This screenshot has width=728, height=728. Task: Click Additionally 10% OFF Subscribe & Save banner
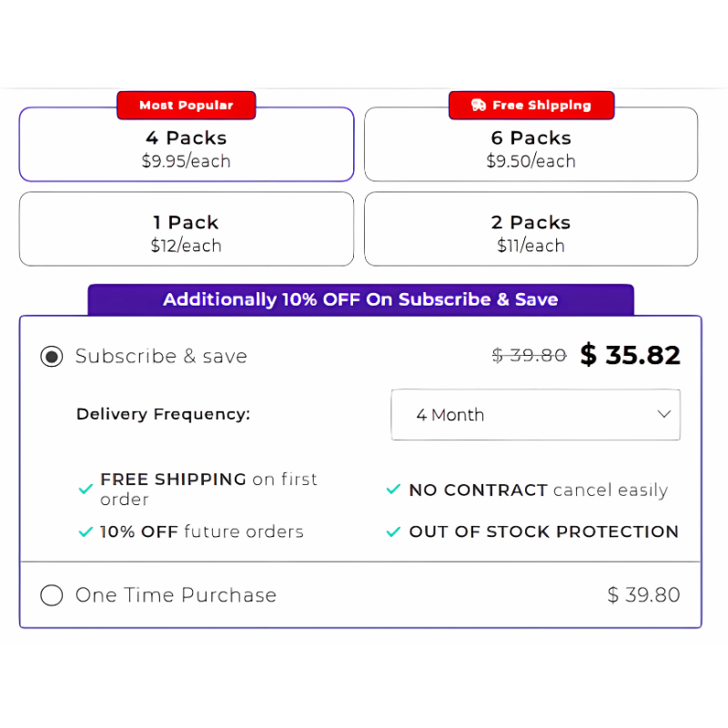click(360, 300)
